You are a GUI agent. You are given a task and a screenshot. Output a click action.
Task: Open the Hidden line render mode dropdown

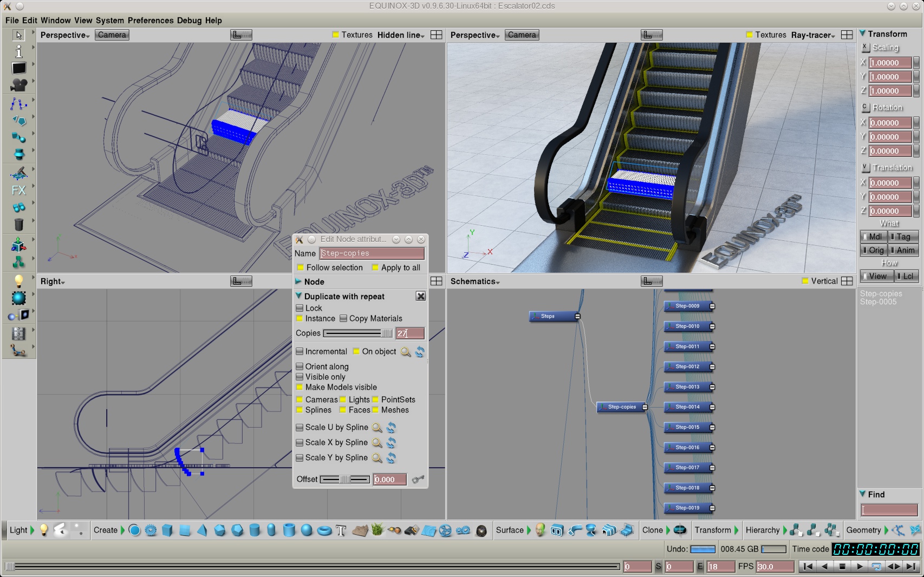point(401,35)
